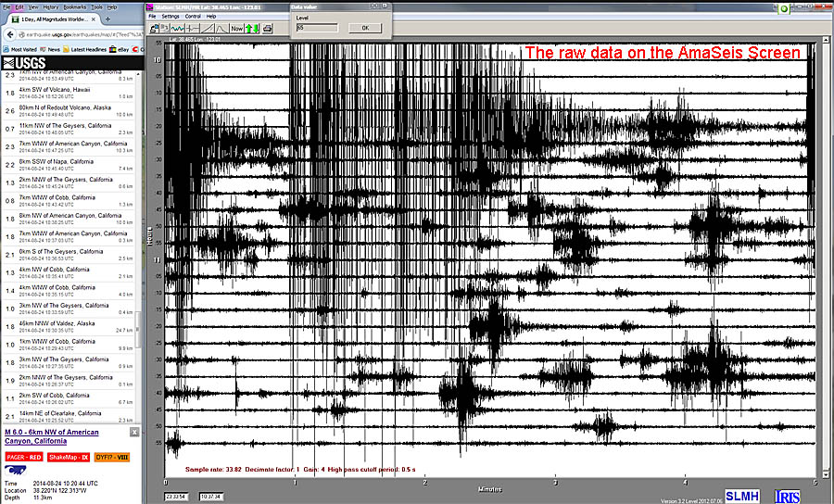This screenshot has width=834, height=504.
Task: Click the 23:33:54 time box below the seismogram
Action: [175, 497]
